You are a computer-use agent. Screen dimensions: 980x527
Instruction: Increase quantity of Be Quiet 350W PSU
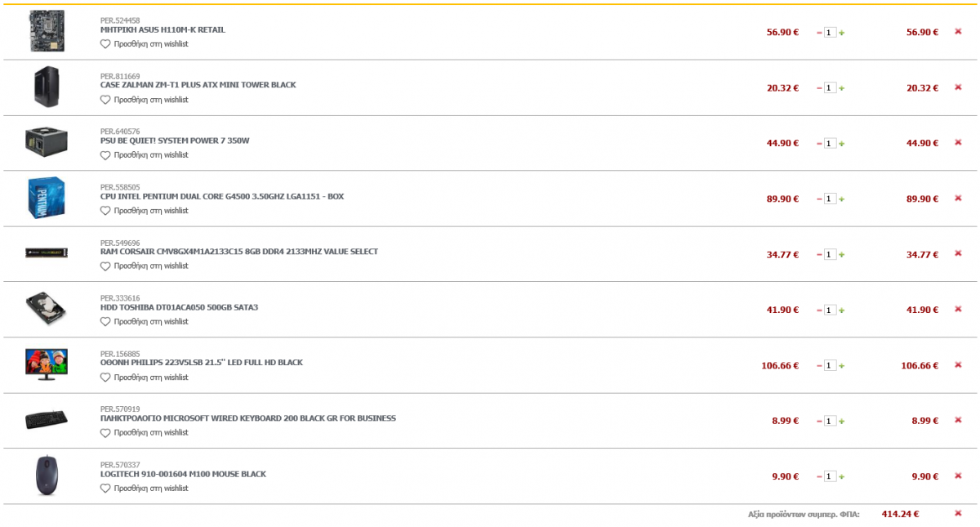(842, 144)
